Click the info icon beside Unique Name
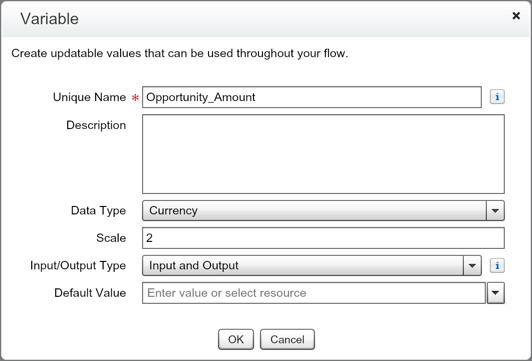532x361 pixels. (497, 97)
